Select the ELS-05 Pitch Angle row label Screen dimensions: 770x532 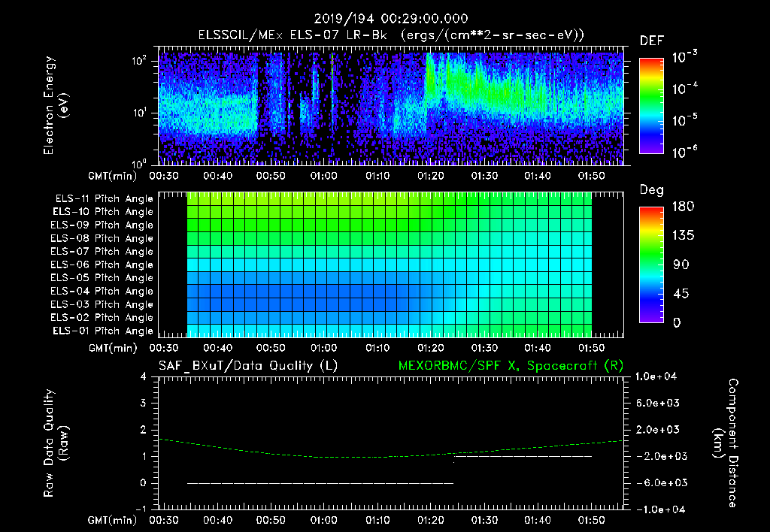(x=102, y=278)
